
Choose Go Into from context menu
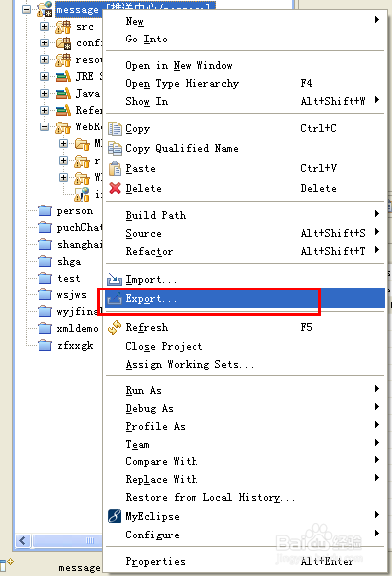245,39
